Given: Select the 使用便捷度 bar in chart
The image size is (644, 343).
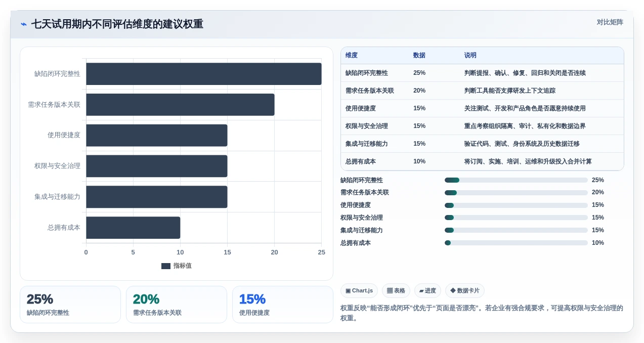Looking at the screenshot, I should [x=156, y=136].
